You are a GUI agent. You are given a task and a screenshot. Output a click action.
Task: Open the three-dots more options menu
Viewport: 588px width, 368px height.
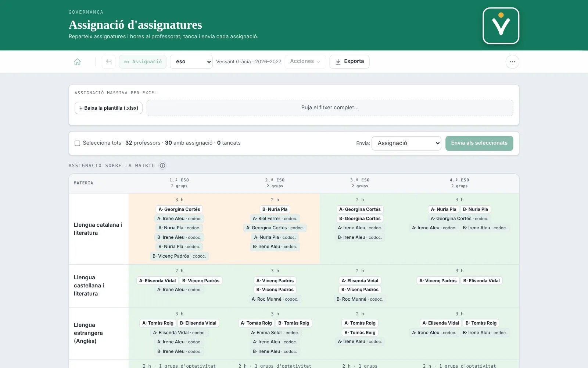tap(512, 62)
